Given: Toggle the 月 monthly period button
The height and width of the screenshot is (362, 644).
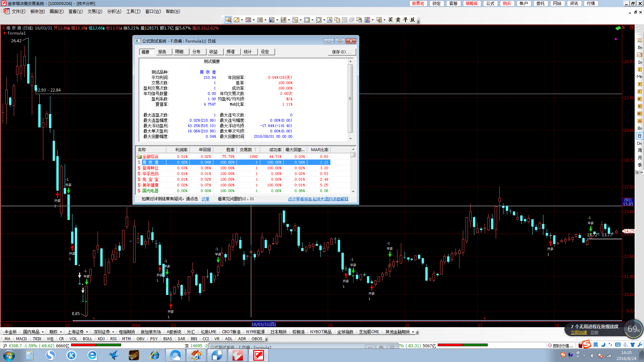Looking at the screenshot, I should [640, 158].
